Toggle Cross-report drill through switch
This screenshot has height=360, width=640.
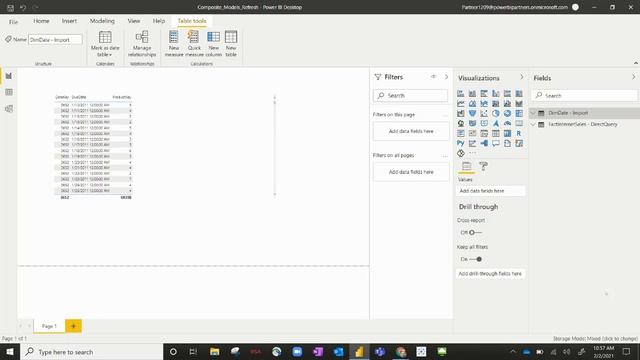tap(475, 232)
